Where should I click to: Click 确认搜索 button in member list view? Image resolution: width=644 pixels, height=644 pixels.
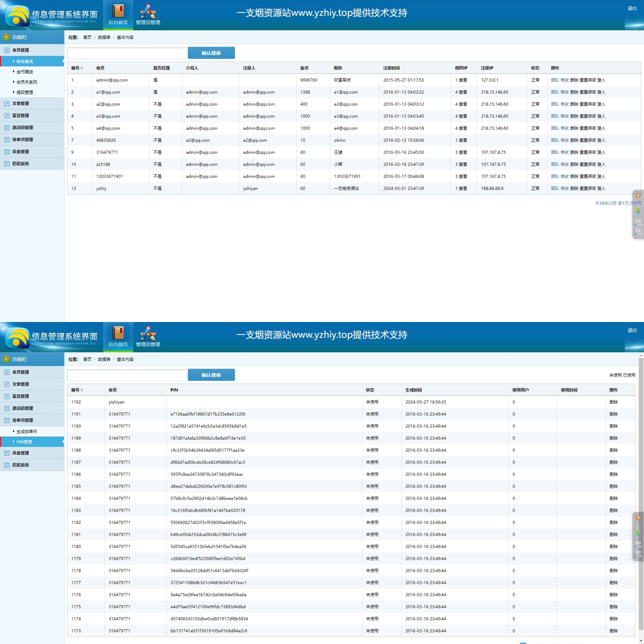coord(211,53)
